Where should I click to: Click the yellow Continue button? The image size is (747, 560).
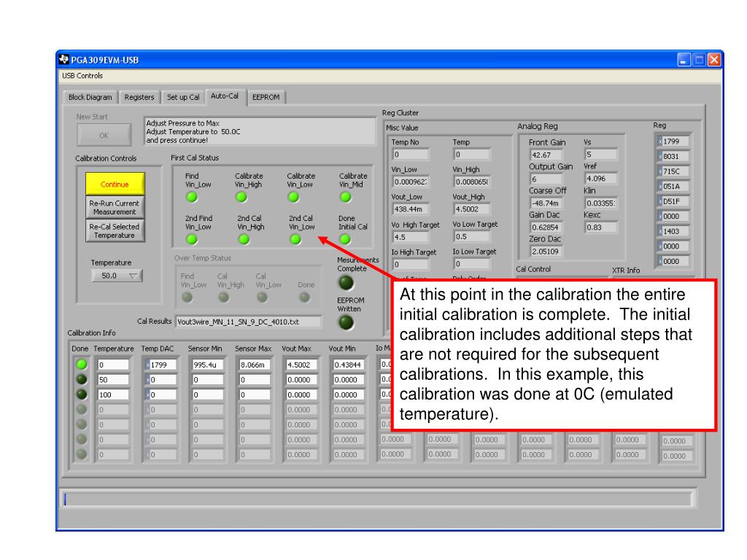tap(115, 184)
